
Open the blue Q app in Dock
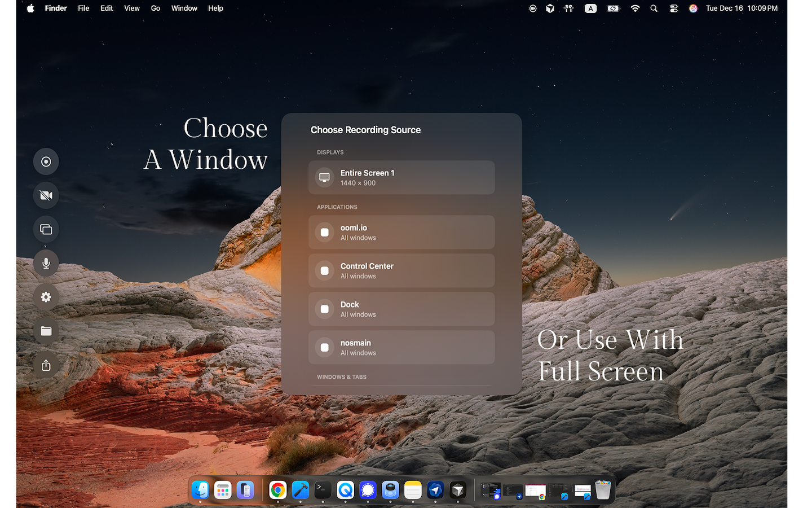[x=345, y=490]
